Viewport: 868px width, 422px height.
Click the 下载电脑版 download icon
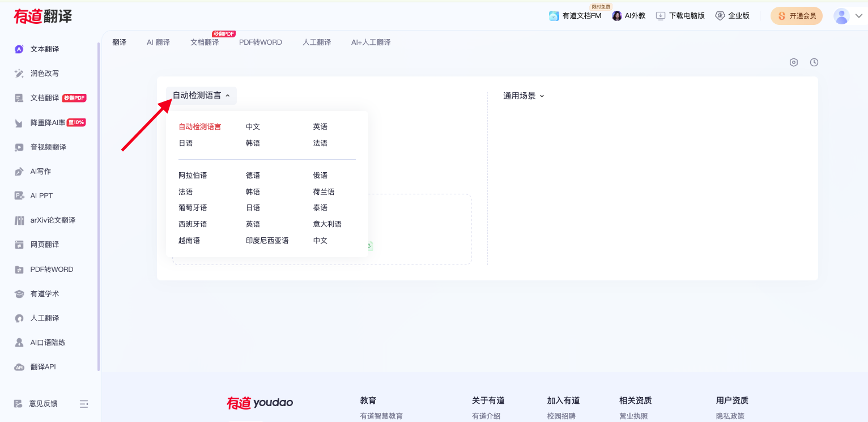661,16
